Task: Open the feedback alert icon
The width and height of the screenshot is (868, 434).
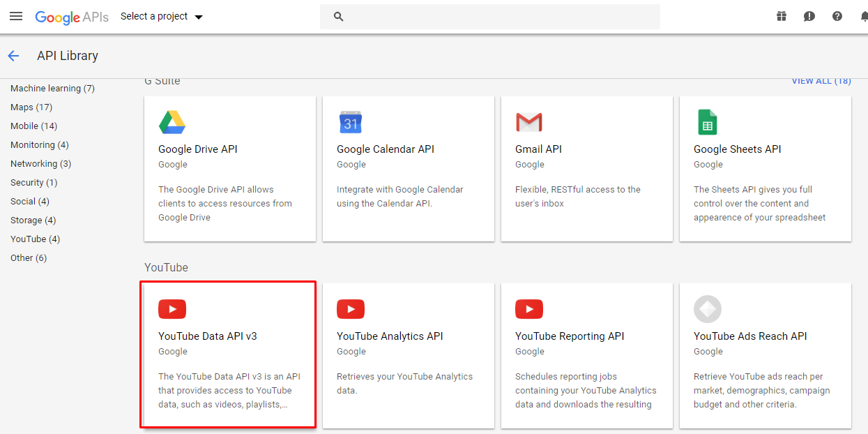Action: pos(809,17)
